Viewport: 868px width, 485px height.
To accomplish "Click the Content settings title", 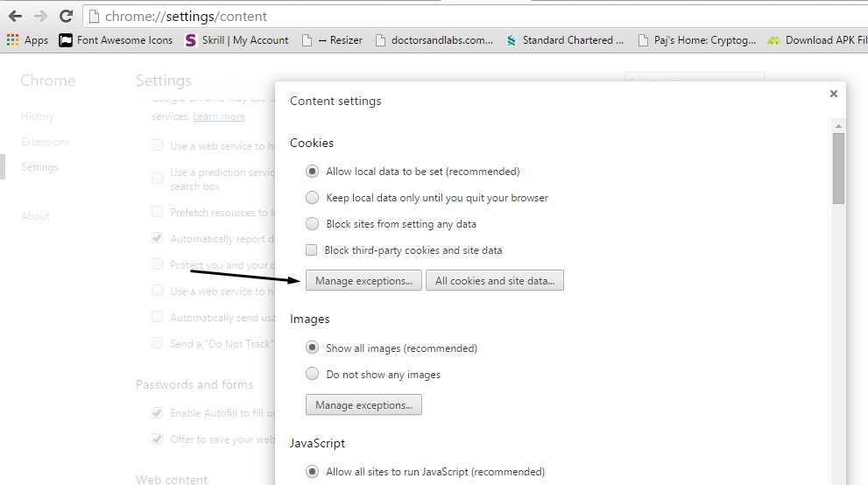I will tap(335, 102).
